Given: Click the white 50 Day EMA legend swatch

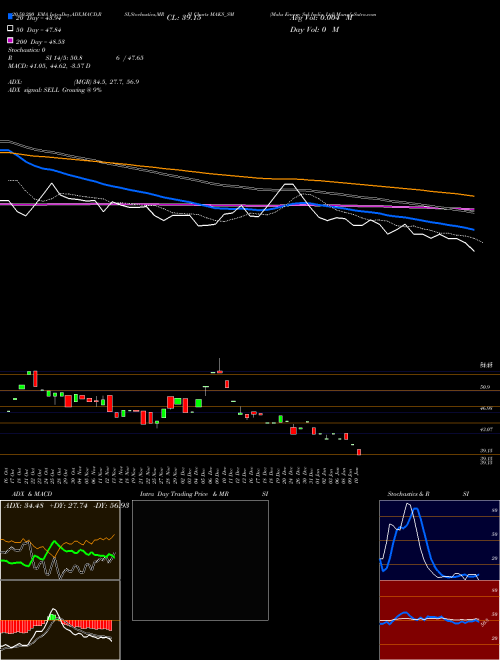Looking at the screenshot, I should 10,29.
